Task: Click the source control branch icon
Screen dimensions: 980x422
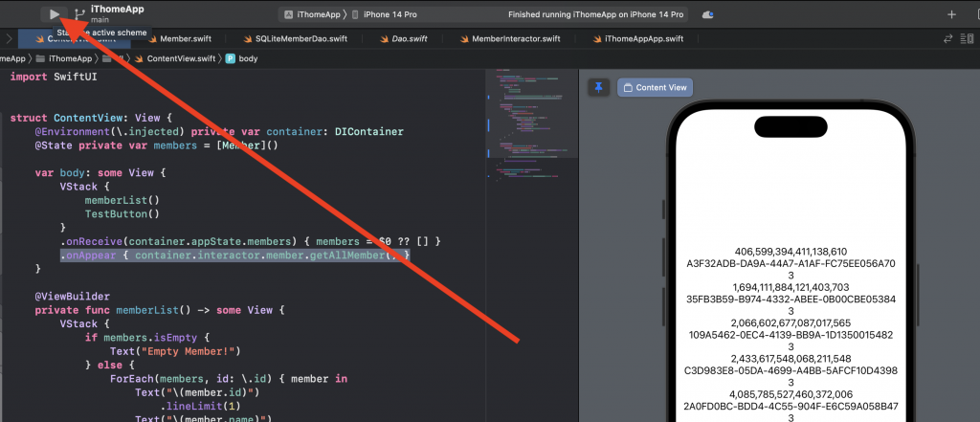Action: (x=80, y=13)
